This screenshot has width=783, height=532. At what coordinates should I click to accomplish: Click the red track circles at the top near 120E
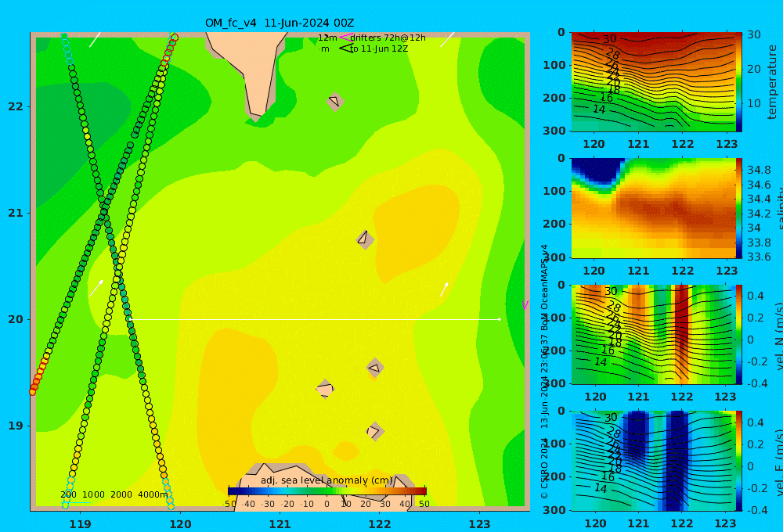[x=170, y=50]
